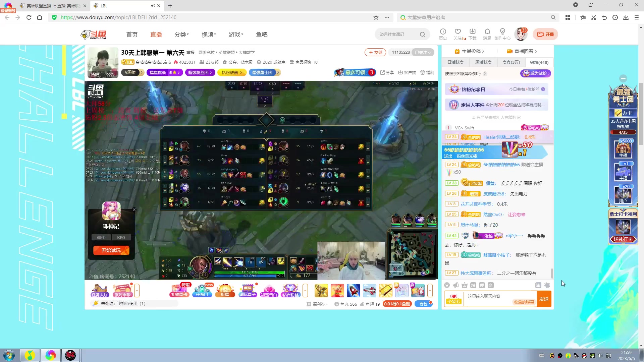Open the 视频 video dropdown
644x362 pixels.
point(209,35)
